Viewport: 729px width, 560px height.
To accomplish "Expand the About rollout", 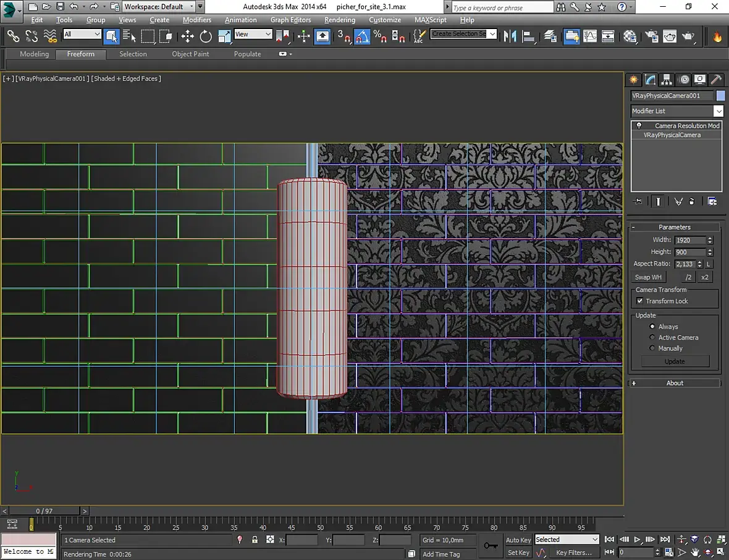I will coord(675,383).
